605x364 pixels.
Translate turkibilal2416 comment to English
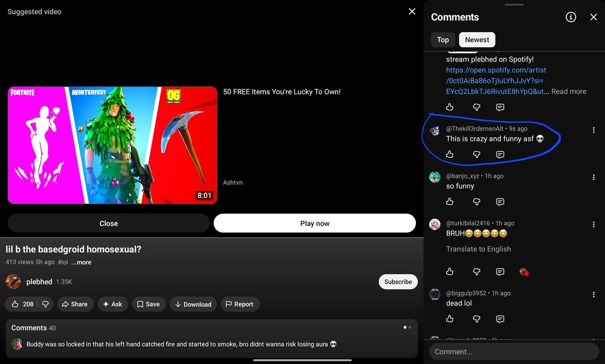pyautogui.click(x=478, y=249)
